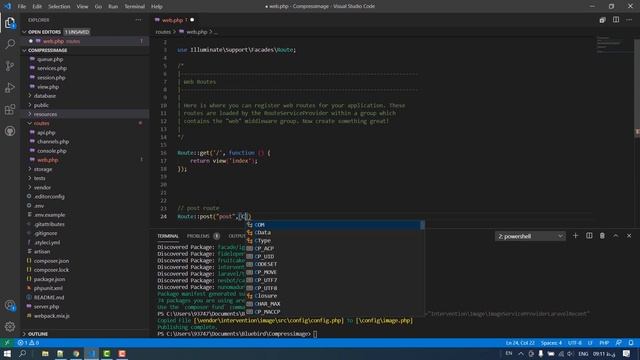Screen dimensions: 640x360
Task: Split the terminal pane
Action: point(589,236)
